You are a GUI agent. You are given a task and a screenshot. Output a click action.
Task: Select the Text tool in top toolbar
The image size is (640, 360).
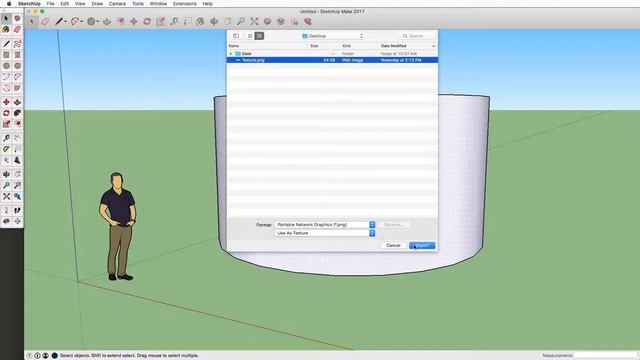pos(187,21)
